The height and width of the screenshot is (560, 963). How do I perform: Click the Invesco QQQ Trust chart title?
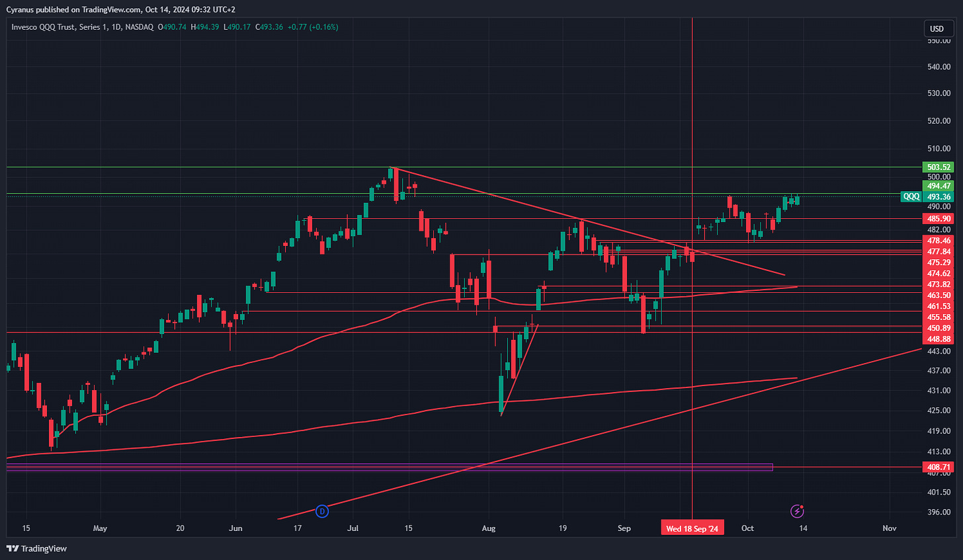[82, 27]
